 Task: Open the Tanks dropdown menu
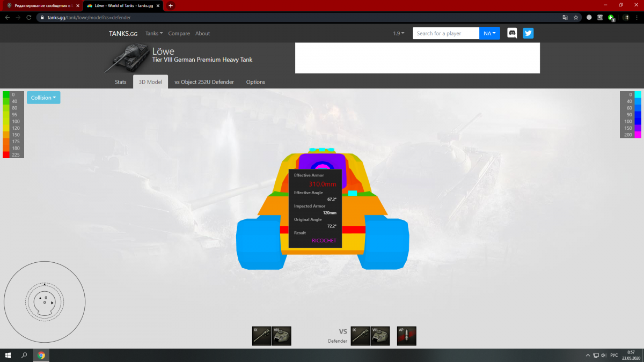(x=154, y=33)
